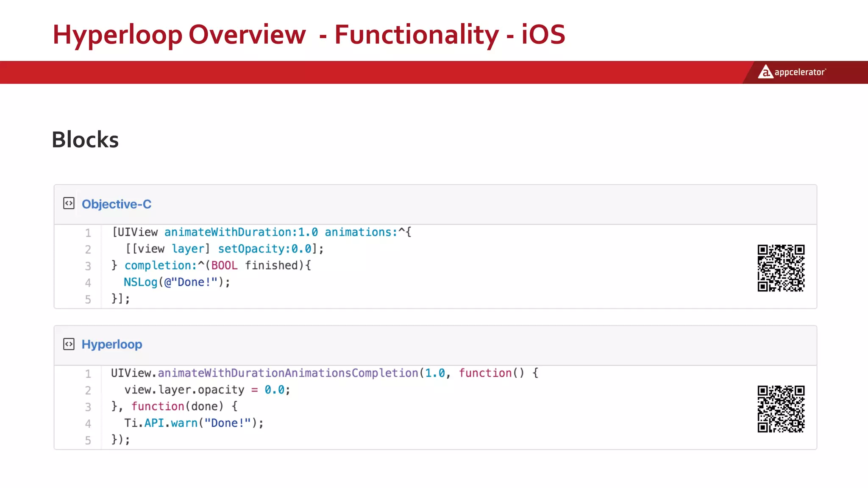Image resolution: width=868 pixels, height=488 pixels.
Task: Click the Blocks section heading
Action: click(x=85, y=139)
